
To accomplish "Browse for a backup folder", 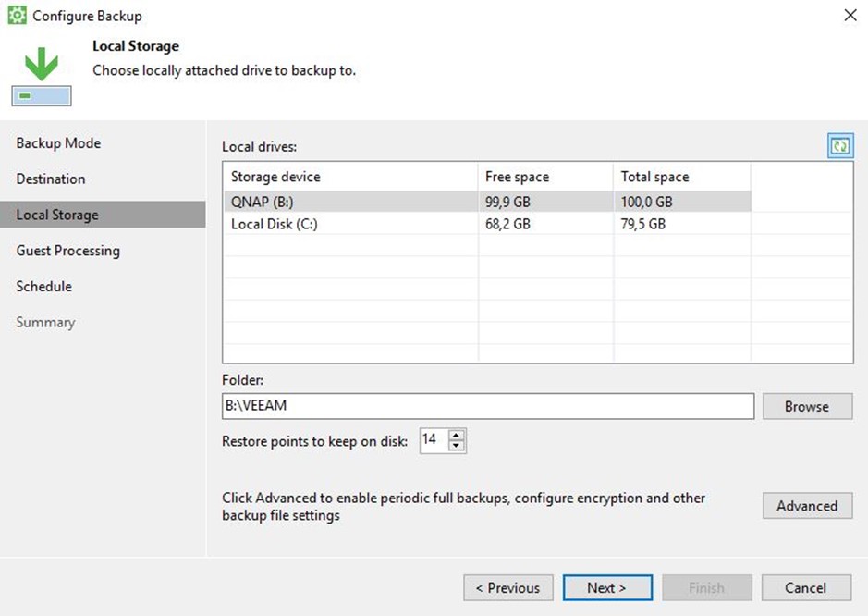I will tap(807, 406).
